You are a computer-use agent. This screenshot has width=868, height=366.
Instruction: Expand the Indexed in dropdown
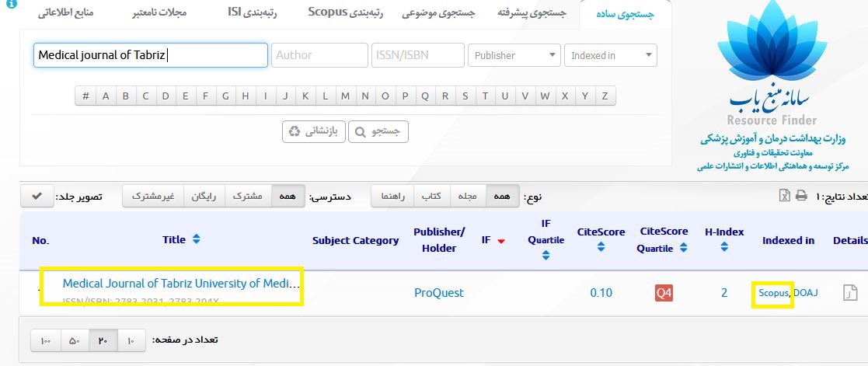[x=610, y=55]
